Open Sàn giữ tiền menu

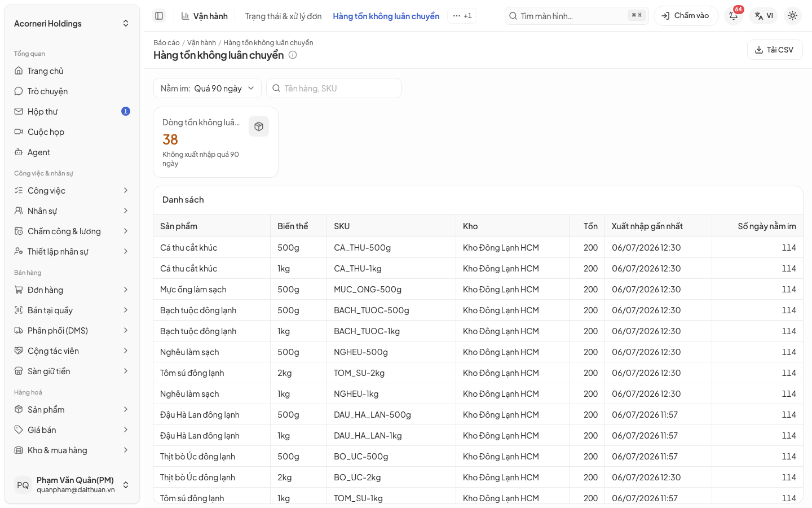click(72, 371)
